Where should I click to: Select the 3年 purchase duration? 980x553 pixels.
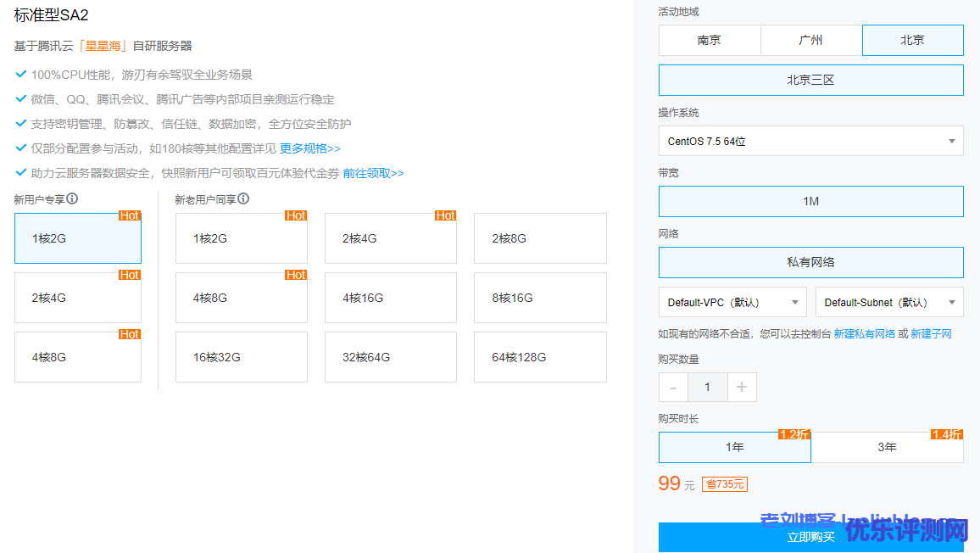click(x=887, y=447)
